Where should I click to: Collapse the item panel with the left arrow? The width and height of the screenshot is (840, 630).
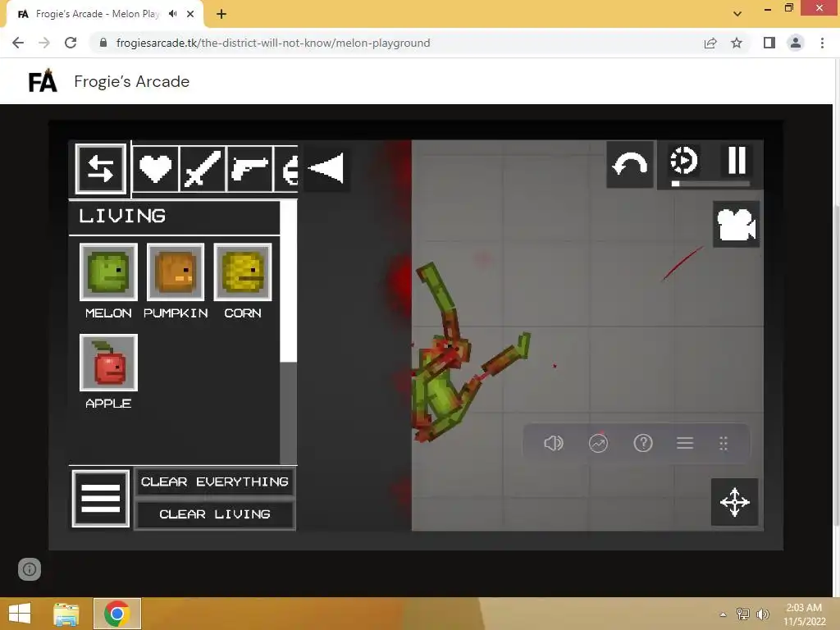[x=326, y=169]
